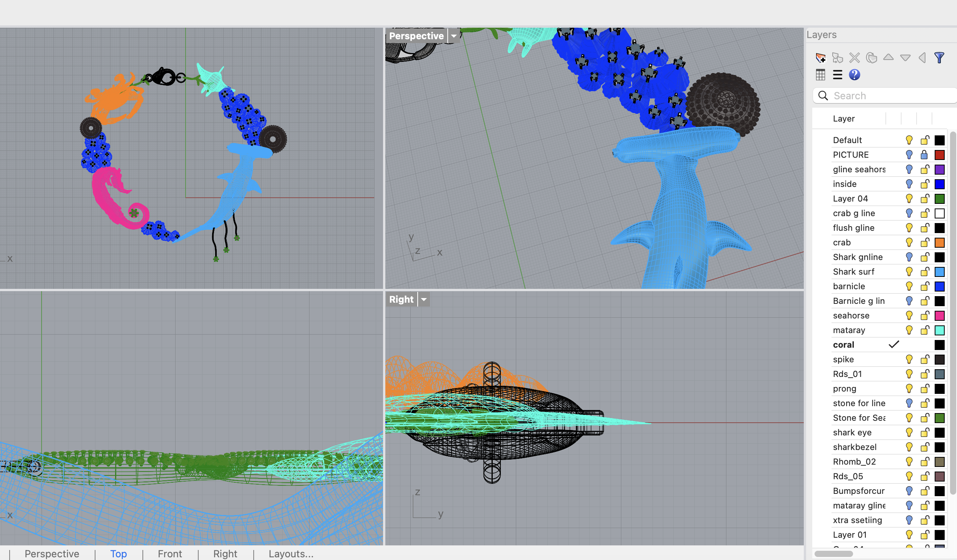Create a new layer in the Layers panel
The height and width of the screenshot is (560, 957).
click(x=821, y=58)
